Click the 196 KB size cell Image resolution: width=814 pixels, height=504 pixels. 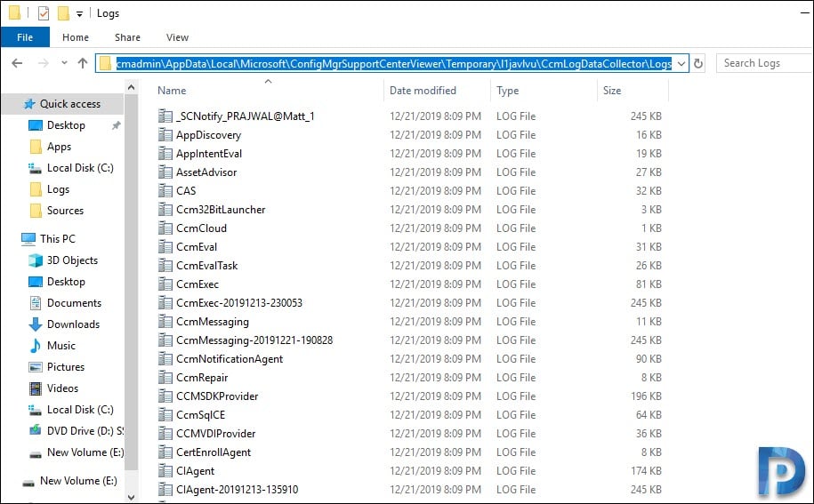coord(647,396)
